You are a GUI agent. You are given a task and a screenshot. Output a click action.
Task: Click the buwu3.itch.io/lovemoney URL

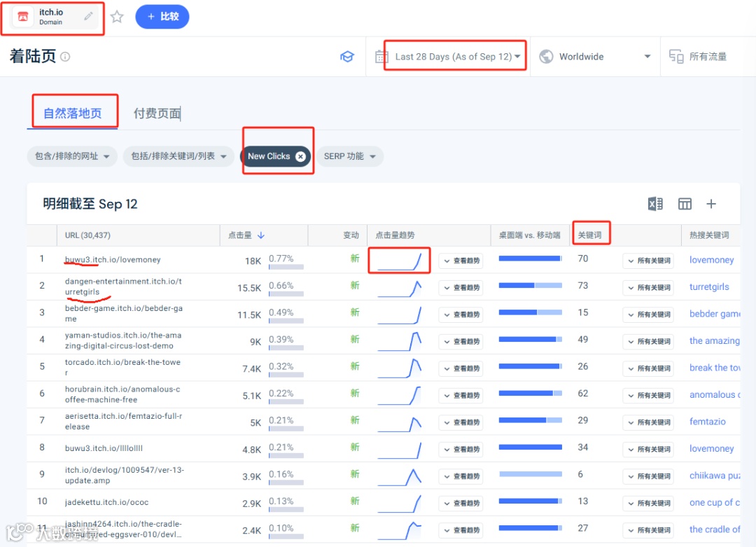click(113, 260)
